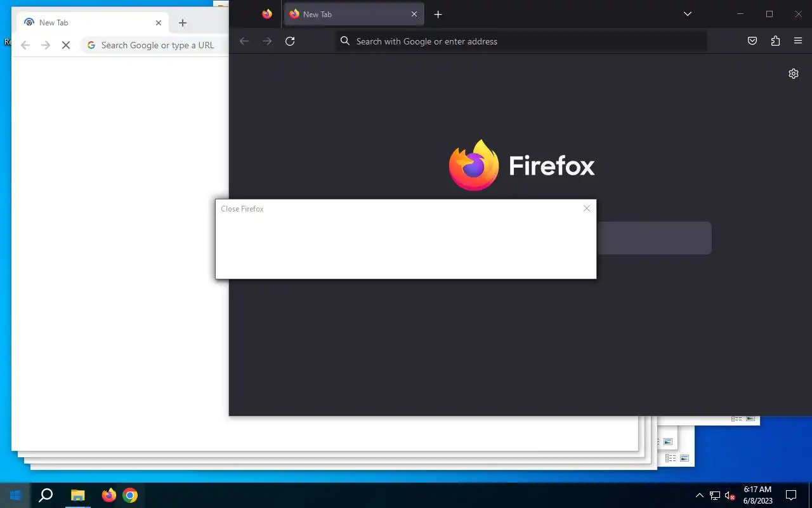Click the Close Firefox dialog title text
The width and height of the screenshot is (812, 508).
(242, 209)
